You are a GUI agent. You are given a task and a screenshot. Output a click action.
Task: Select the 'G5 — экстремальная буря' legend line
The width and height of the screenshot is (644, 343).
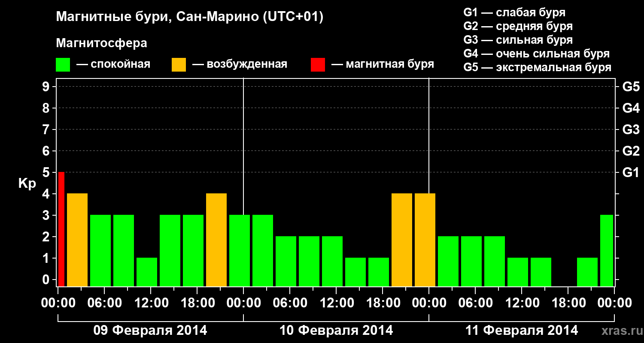(x=537, y=67)
